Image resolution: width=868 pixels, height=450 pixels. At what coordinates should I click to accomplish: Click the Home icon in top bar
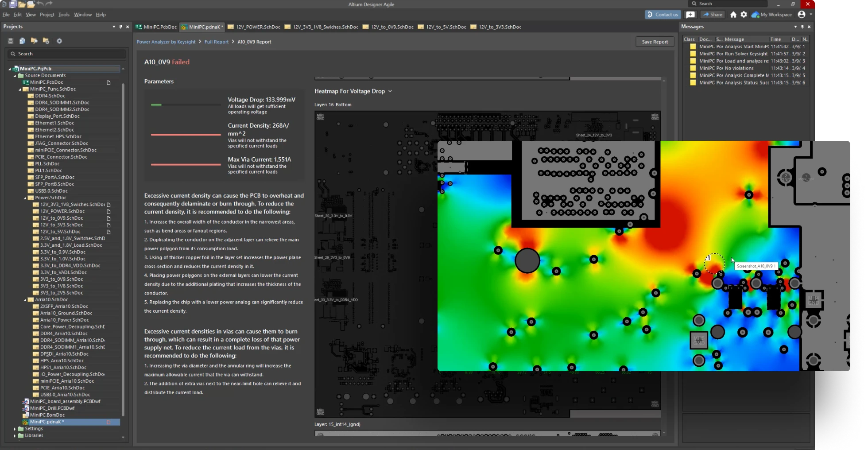pyautogui.click(x=733, y=15)
